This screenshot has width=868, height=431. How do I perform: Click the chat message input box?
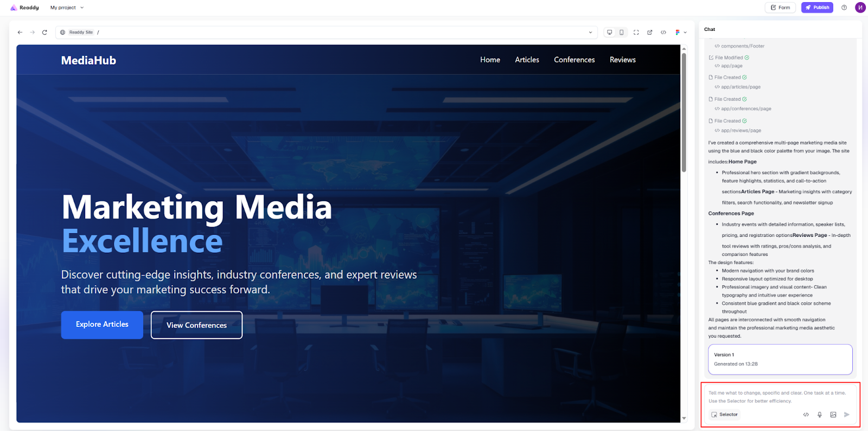click(780, 397)
